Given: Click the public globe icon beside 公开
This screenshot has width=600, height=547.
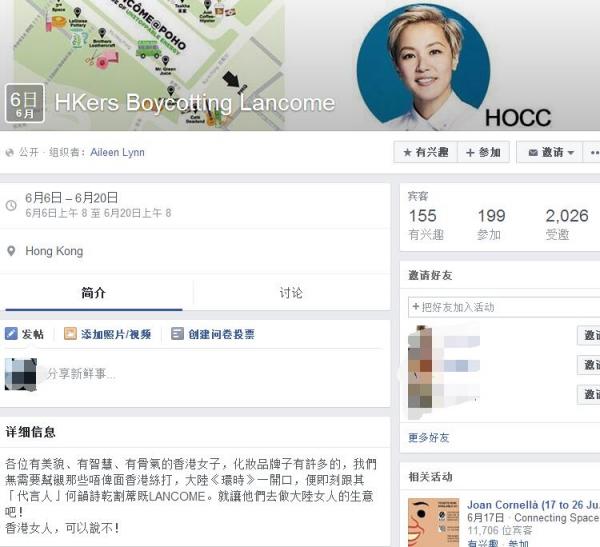Looking at the screenshot, I should point(10,152).
